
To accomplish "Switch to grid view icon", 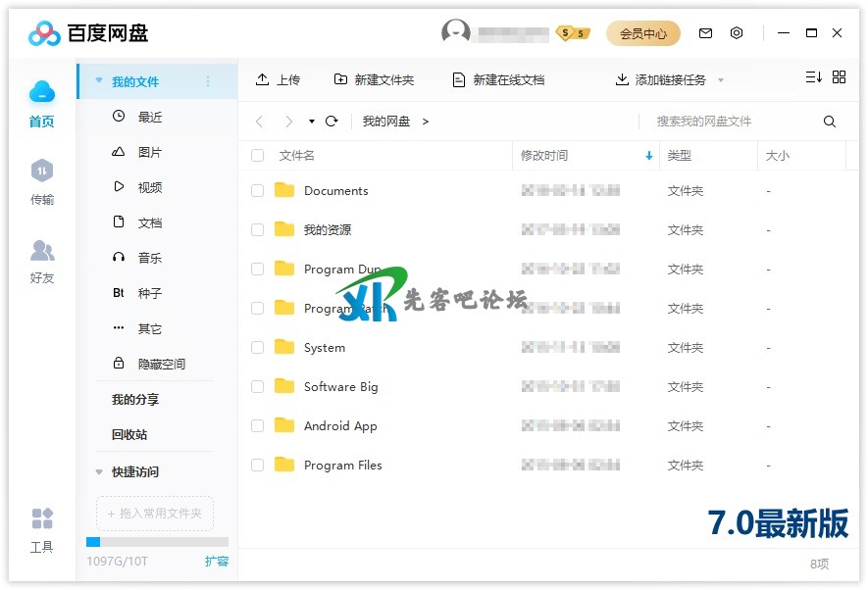I will click(839, 77).
